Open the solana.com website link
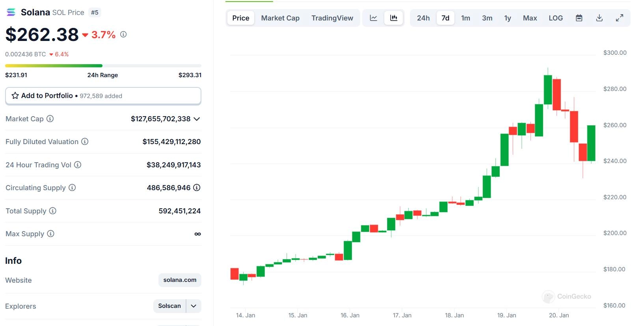 [180, 280]
